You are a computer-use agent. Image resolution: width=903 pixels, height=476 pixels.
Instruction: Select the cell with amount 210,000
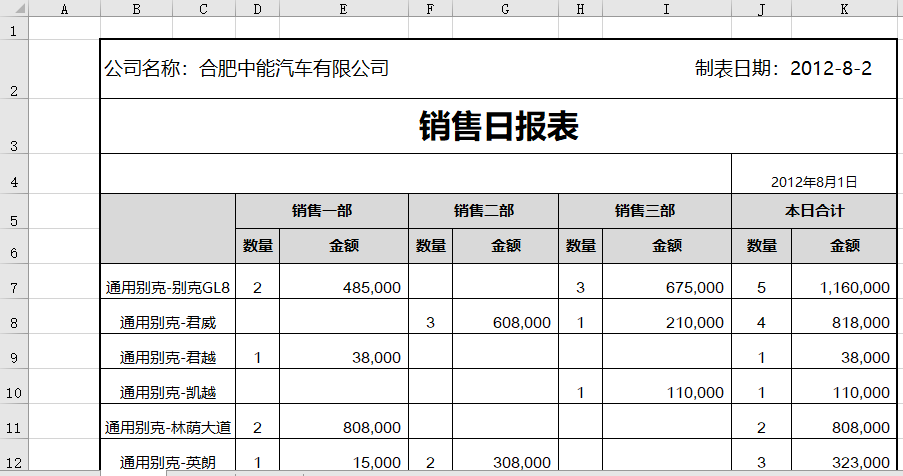[666, 323]
